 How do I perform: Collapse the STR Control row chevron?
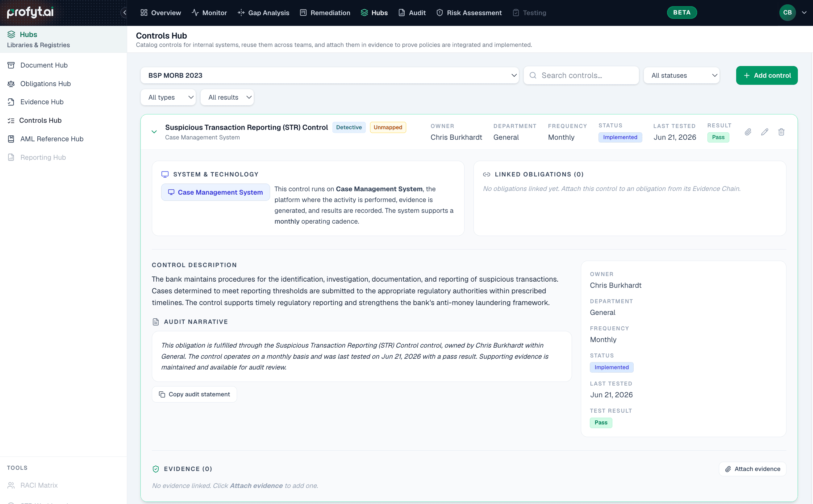tap(154, 132)
